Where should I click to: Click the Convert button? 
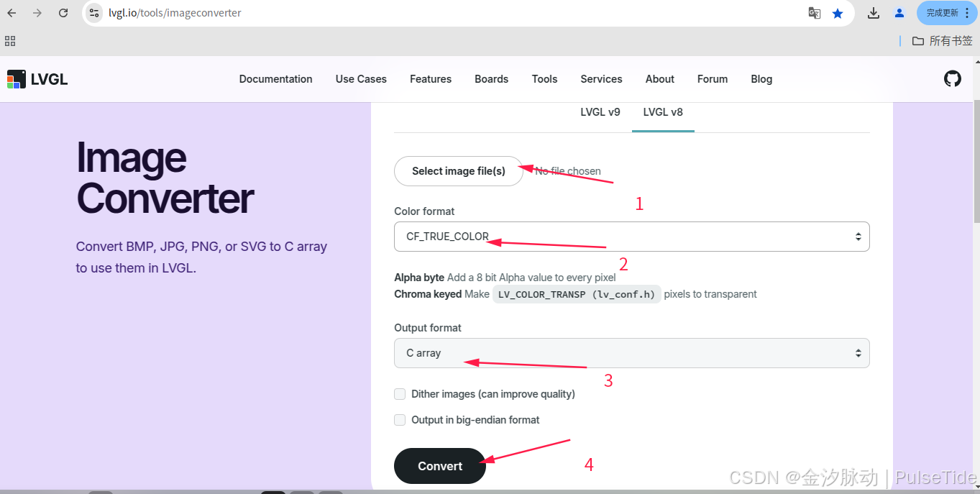(440, 466)
